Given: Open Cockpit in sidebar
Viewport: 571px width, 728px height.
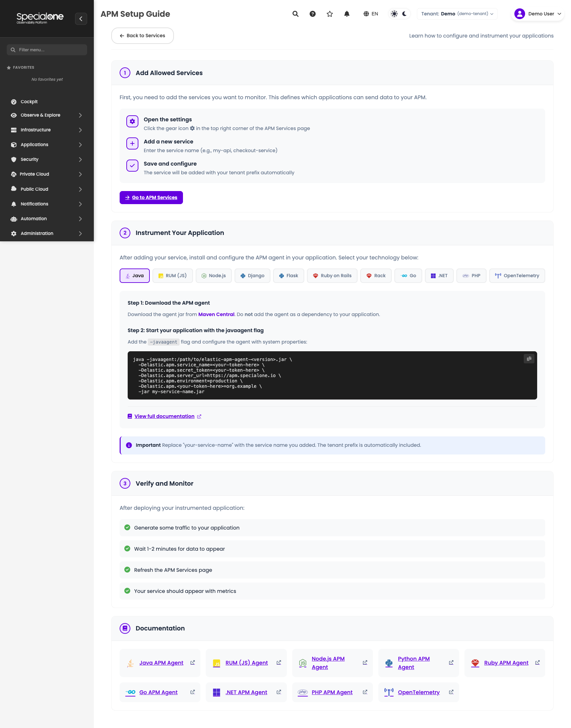Looking at the screenshot, I should [x=47, y=102].
